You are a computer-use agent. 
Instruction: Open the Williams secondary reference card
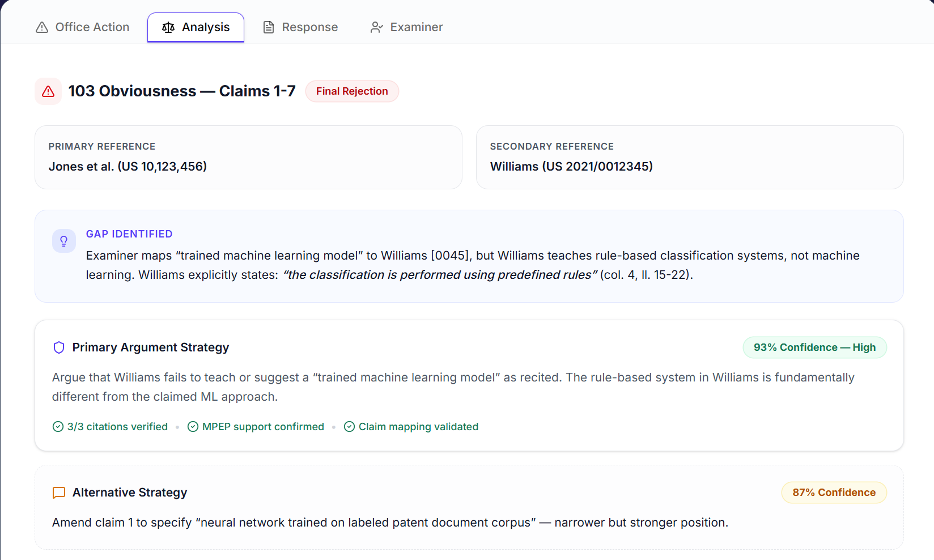pos(690,157)
